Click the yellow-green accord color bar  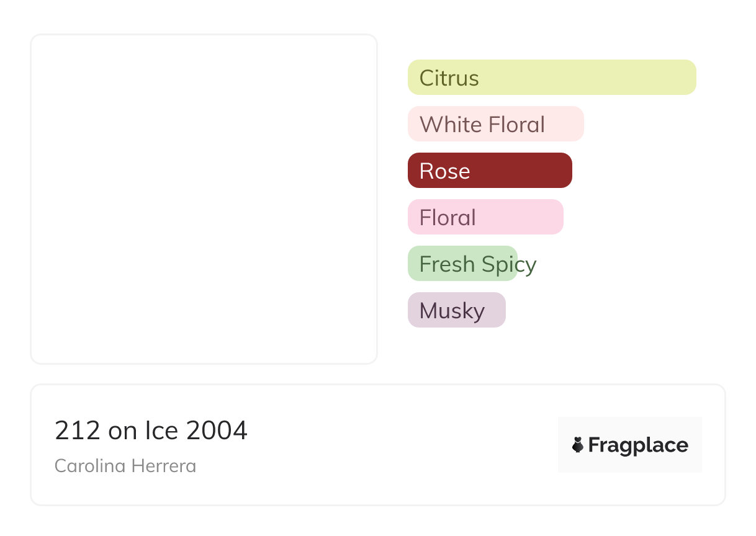(621, 78)
